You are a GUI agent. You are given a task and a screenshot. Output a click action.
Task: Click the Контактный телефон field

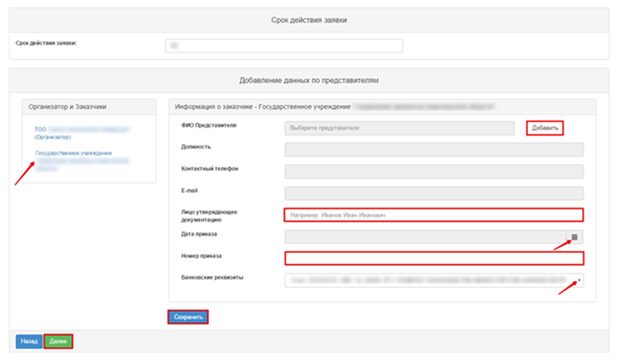pos(434,171)
